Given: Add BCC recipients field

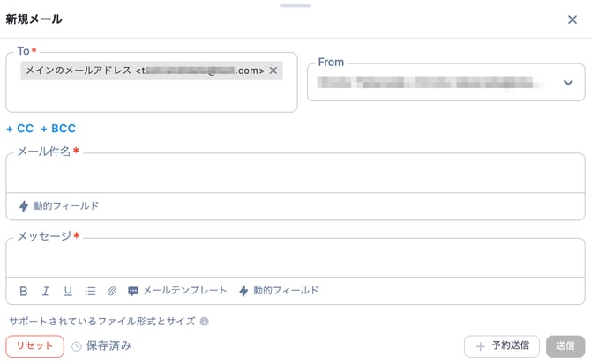Looking at the screenshot, I should 58,129.
